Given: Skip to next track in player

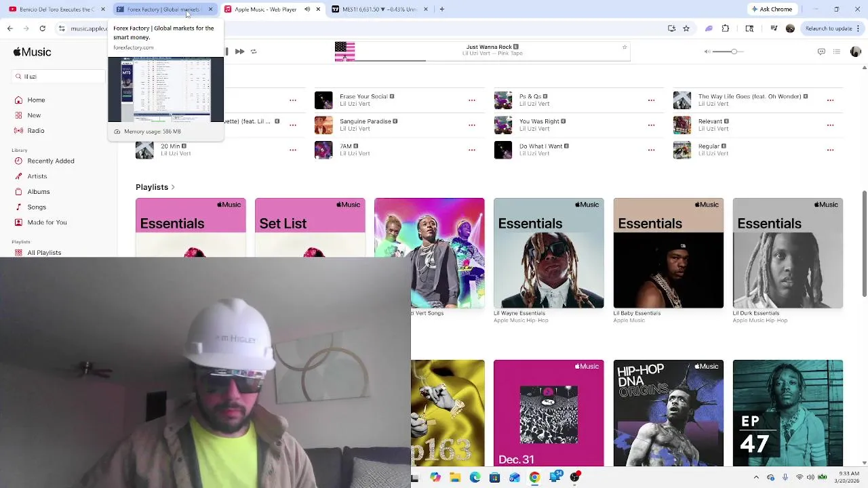Looking at the screenshot, I should pos(239,52).
